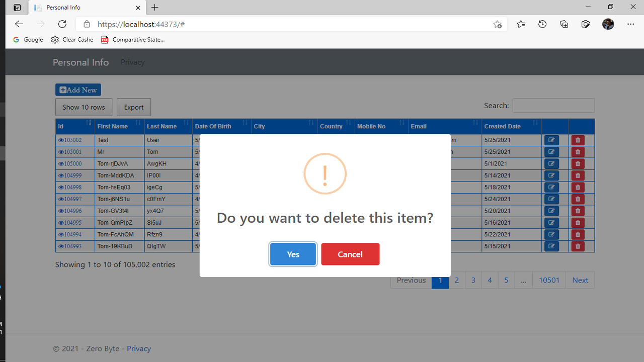Open the browser settings menu
Image resolution: width=644 pixels, height=362 pixels.
(x=630, y=24)
